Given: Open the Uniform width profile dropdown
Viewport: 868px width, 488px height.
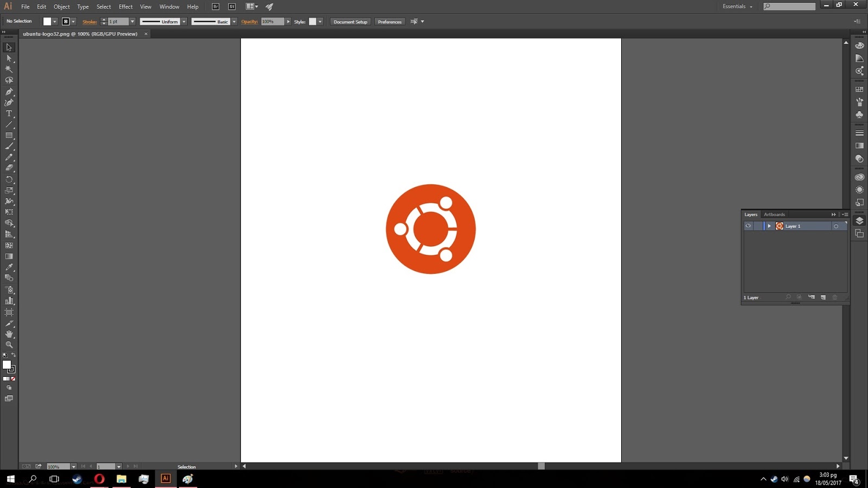Looking at the screenshot, I should pyautogui.click(x=184, y=22).
